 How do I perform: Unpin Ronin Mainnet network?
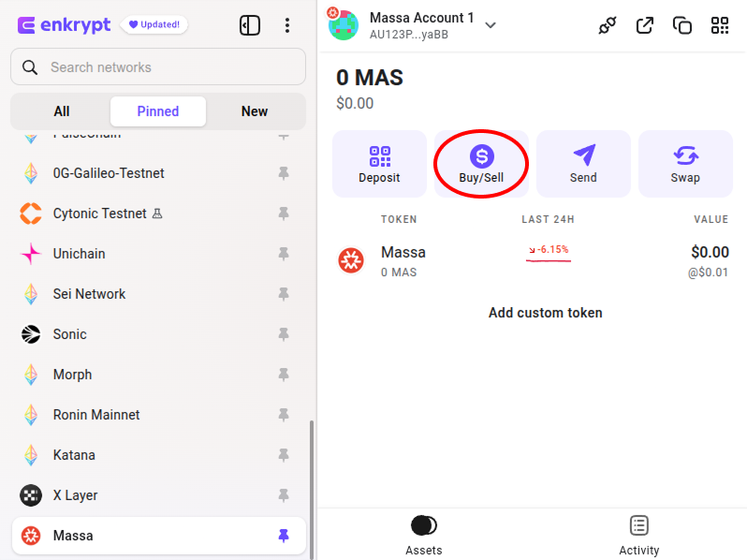tap(284, 415)
